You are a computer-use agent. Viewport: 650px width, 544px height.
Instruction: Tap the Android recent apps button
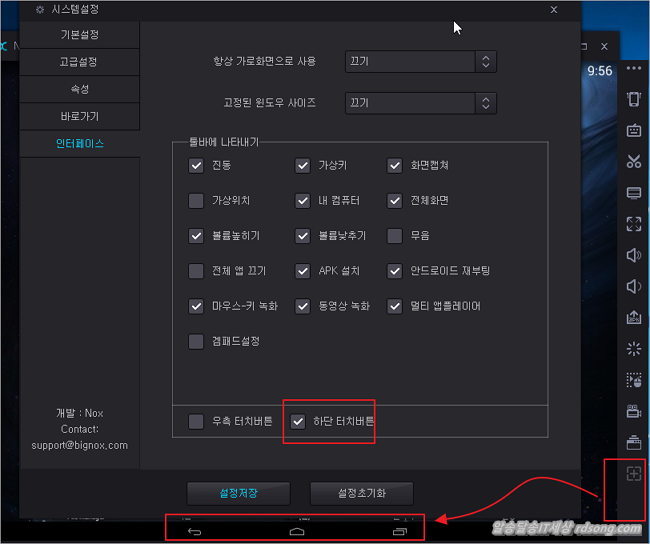[x=400, y=532]
